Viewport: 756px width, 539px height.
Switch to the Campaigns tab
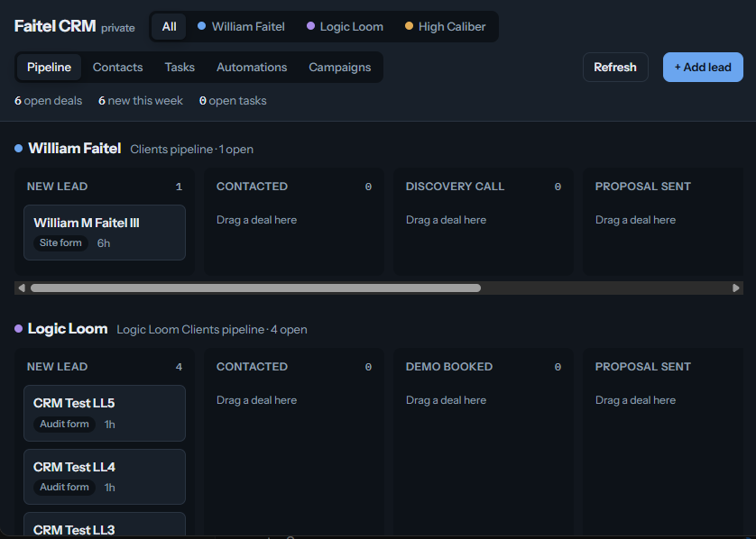click(340, 67)
